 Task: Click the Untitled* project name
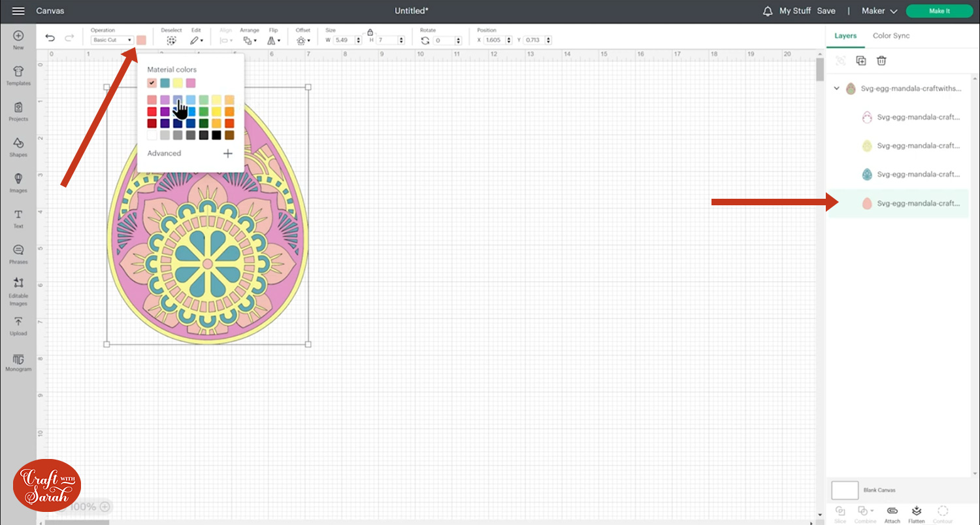pos(412,11)
